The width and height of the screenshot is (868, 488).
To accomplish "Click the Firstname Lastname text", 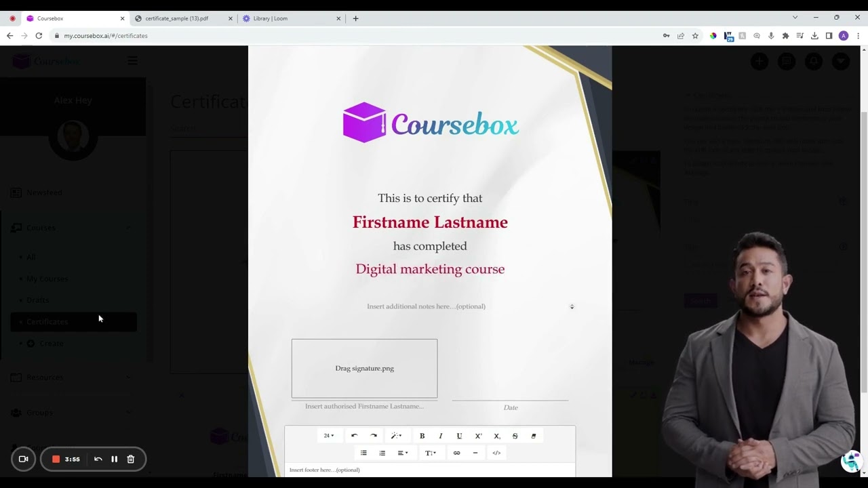I will [430, 222].
